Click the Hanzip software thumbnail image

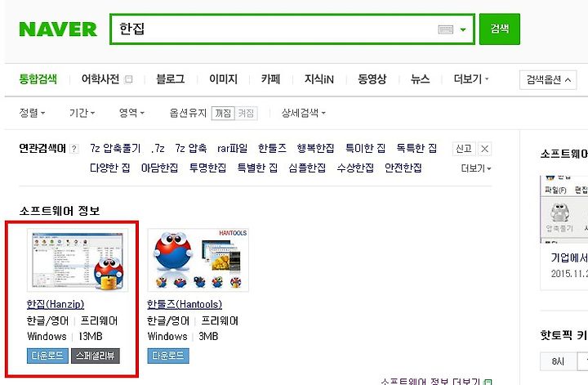pyautogui.click(x=78, y=260)
